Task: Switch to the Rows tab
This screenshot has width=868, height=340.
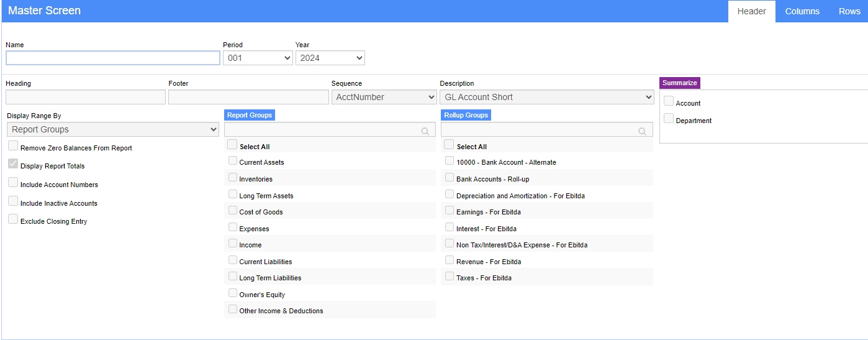Action: click(849, 11)
